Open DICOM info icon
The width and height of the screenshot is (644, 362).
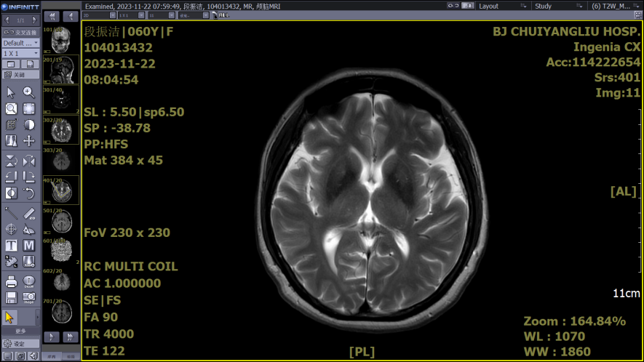[x=29, y=282]
